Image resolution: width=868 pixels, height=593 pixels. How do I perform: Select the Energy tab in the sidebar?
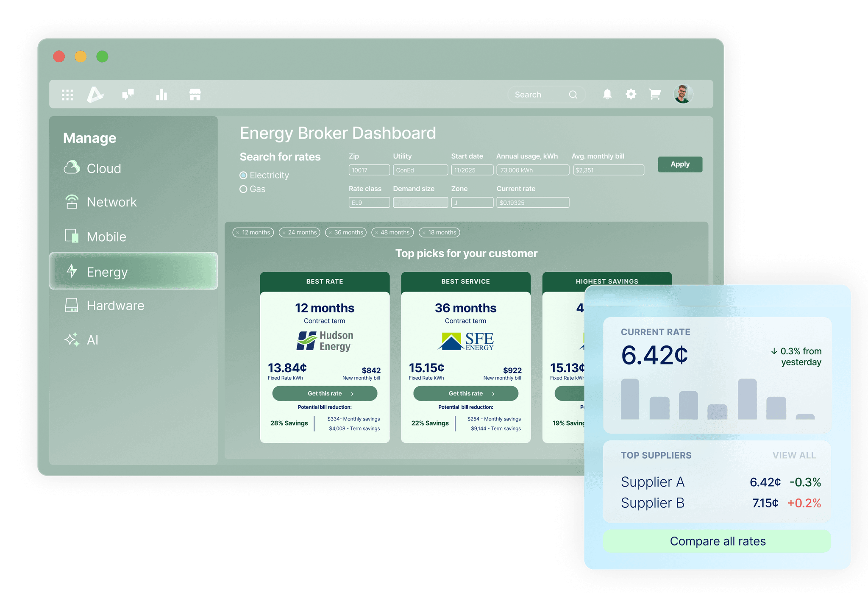click(x=107, y=272)
